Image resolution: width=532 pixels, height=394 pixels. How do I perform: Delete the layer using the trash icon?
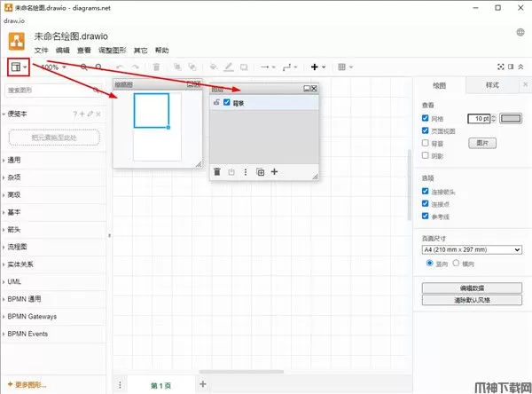click(217, 172)
